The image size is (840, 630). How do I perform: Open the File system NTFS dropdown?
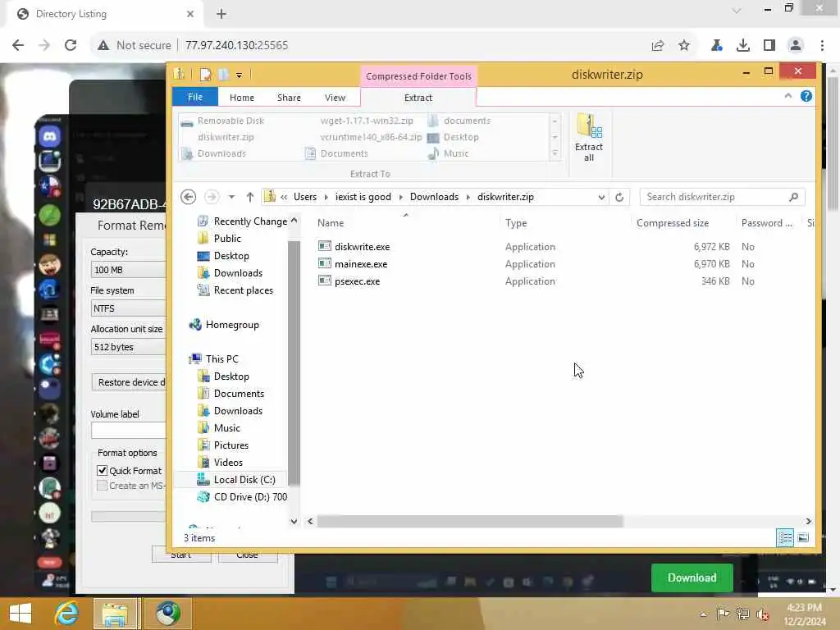pyautogui.click(x=129, y=308)
